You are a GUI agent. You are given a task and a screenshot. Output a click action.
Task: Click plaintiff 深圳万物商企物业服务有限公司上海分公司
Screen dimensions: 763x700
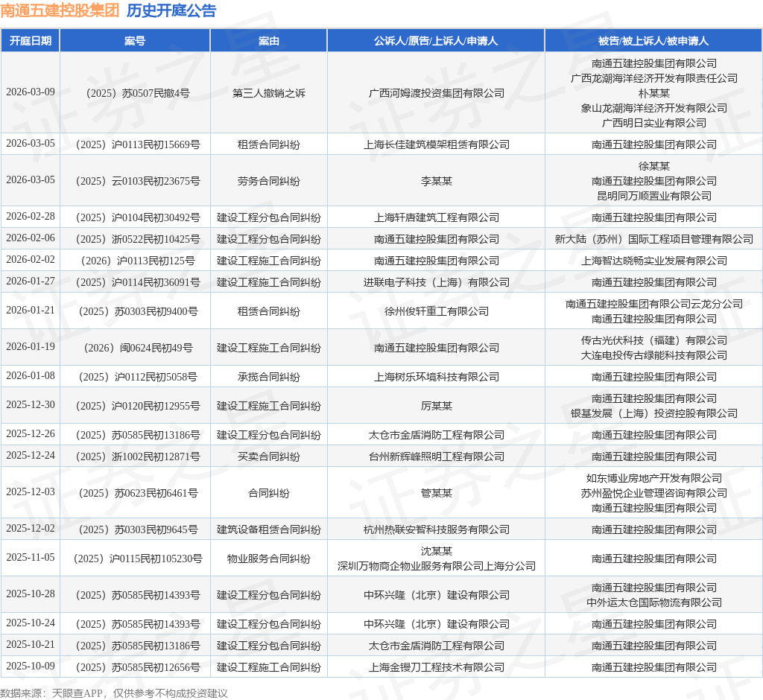click(436, 566)
